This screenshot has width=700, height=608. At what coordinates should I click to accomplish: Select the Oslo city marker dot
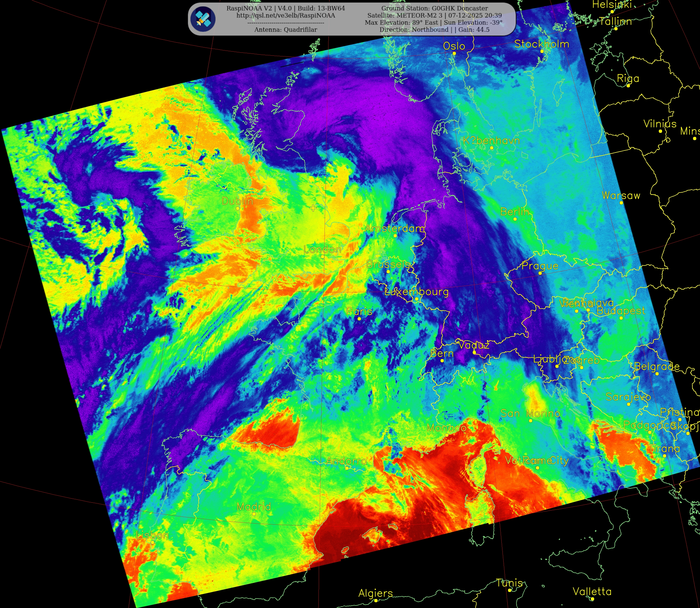coord(454,53)
